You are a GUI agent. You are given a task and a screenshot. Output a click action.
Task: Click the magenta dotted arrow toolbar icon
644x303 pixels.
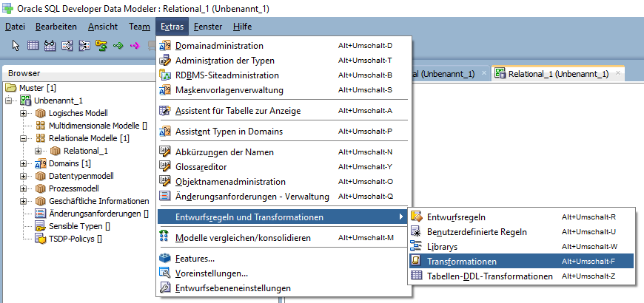pos(135,46)
